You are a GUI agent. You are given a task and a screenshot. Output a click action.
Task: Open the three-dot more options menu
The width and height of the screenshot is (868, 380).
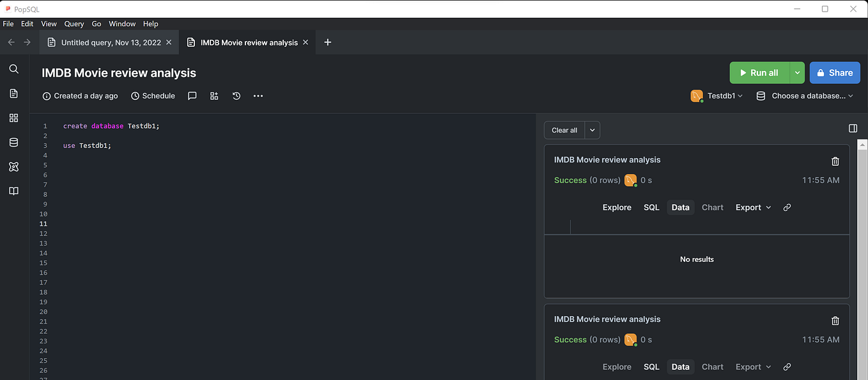coord(258,96)
